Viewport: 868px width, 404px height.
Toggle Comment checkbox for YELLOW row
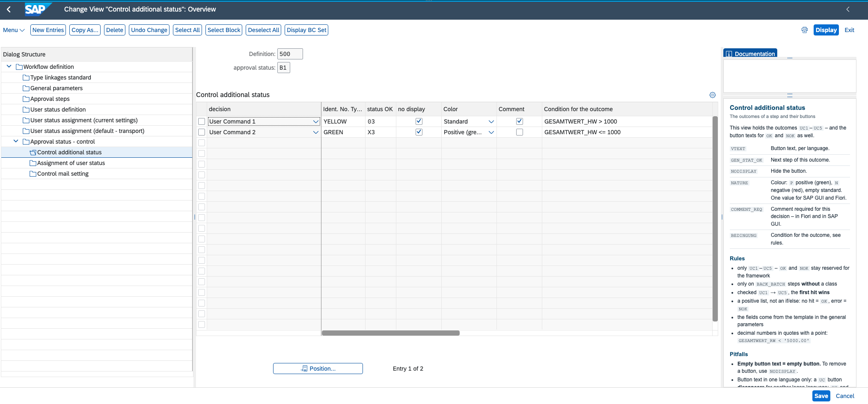(x=520, y=121)
